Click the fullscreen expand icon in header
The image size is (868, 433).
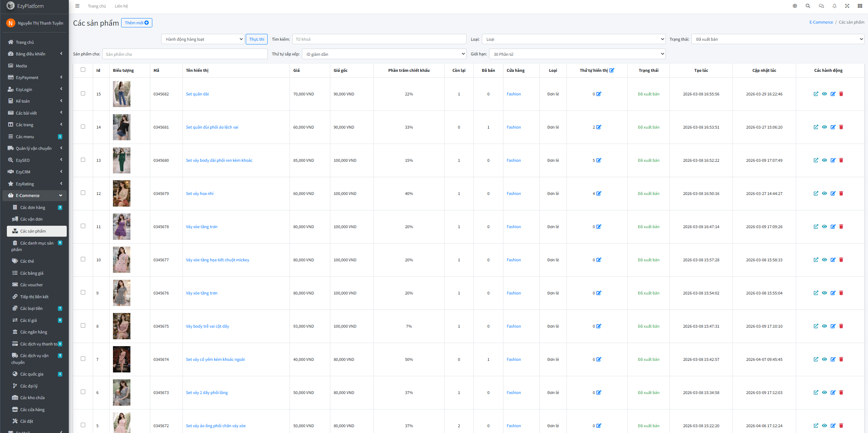pyautogui.click(x=847, y=6)
